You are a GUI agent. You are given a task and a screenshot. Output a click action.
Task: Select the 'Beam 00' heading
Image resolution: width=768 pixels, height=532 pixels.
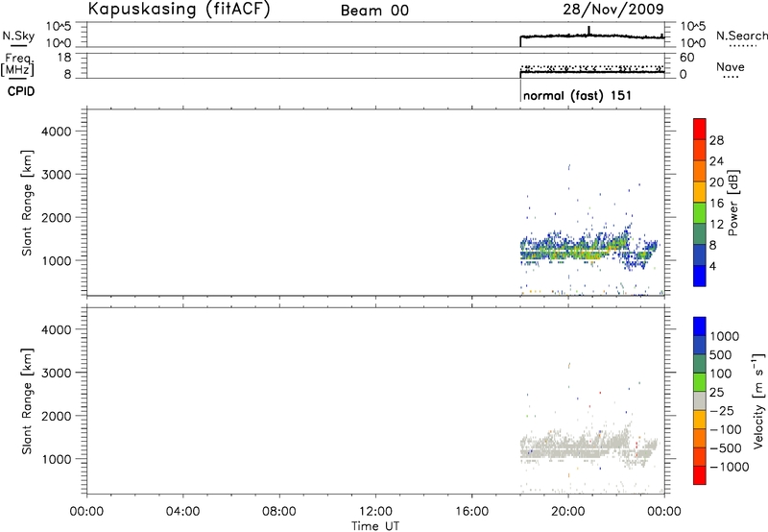[374, 11]
